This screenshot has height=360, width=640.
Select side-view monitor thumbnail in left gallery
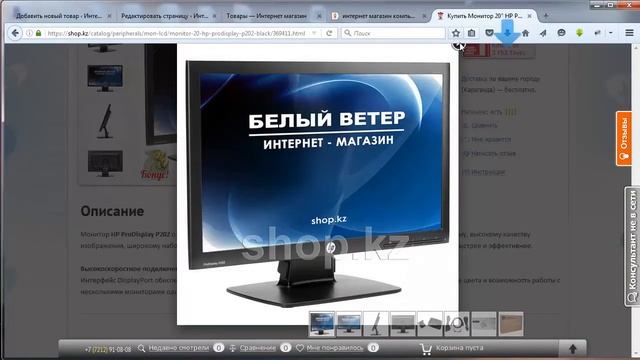coord(105,121)
